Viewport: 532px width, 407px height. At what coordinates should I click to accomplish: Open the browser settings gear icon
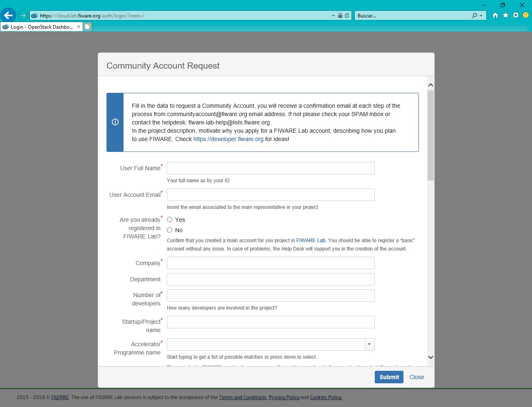(x=516, y=15)
